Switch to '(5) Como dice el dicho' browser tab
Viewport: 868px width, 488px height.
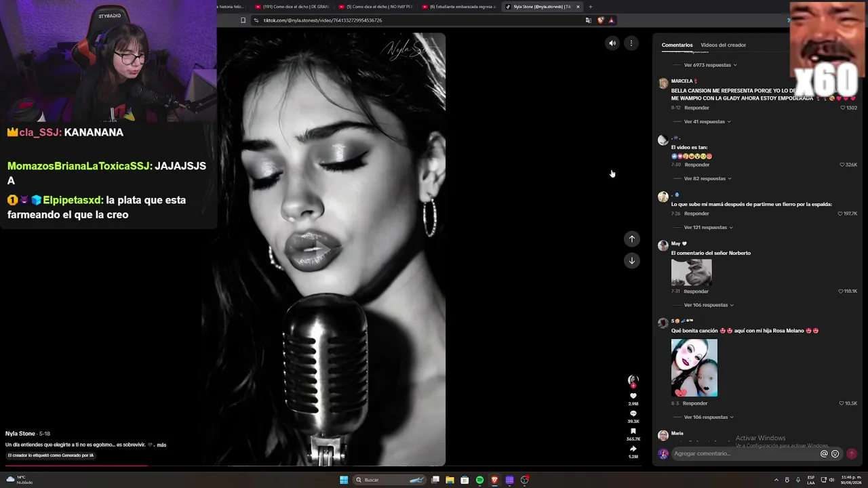pyautogui.click(x=375, y=7)
